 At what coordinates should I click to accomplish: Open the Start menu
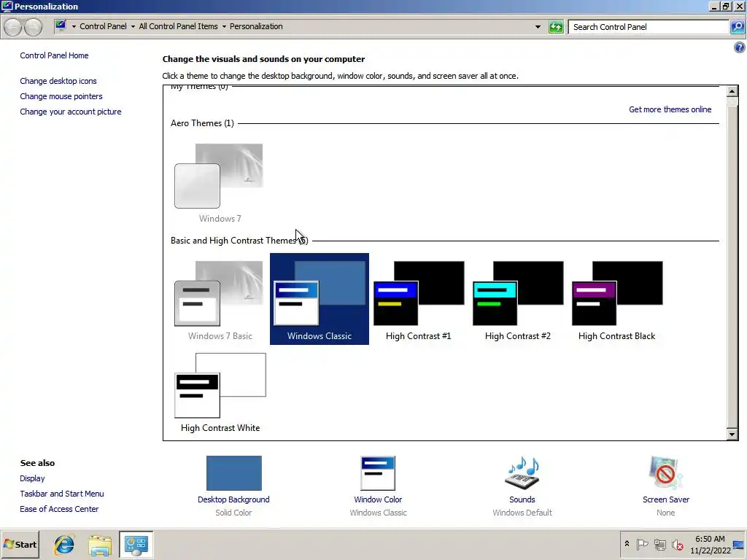click(20, 544)
